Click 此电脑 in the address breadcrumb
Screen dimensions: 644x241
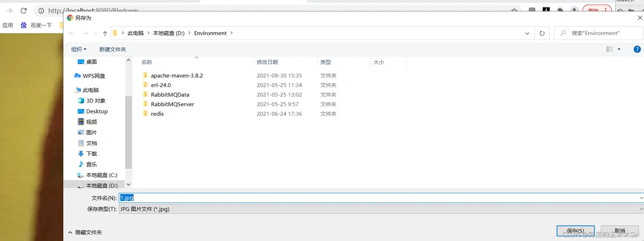point(135,33)
